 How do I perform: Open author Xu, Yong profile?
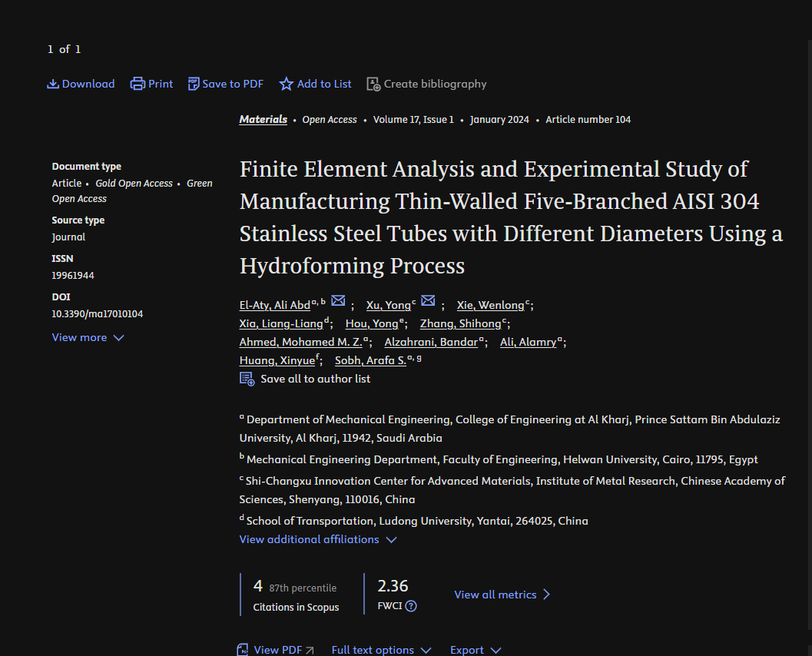tap(389, 306)
